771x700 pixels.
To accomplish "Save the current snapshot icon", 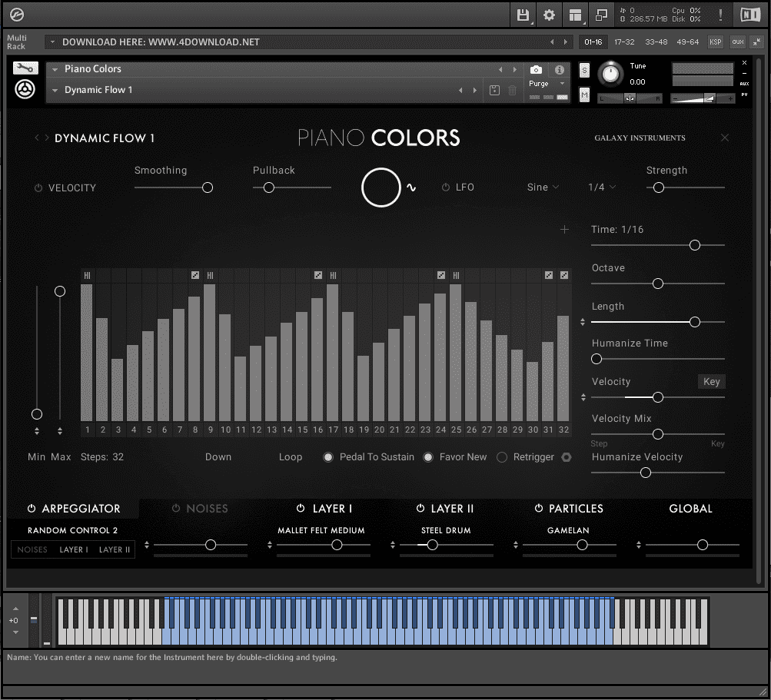I will coord(495,90).
